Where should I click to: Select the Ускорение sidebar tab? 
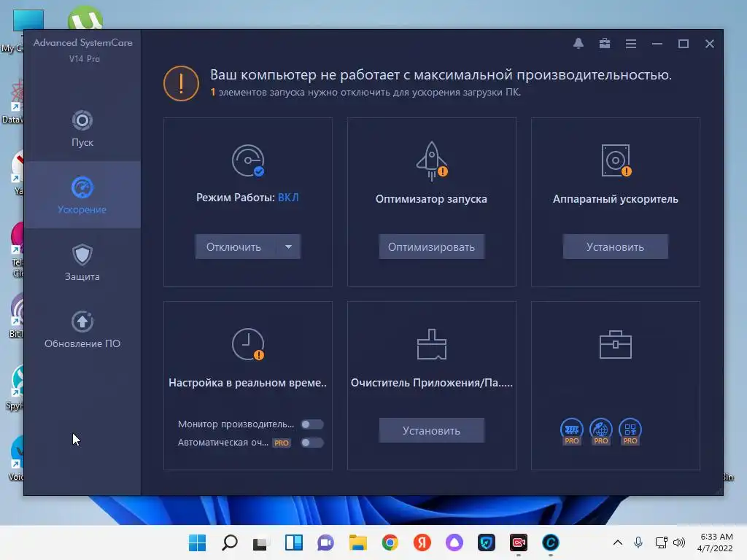[82, 195]
